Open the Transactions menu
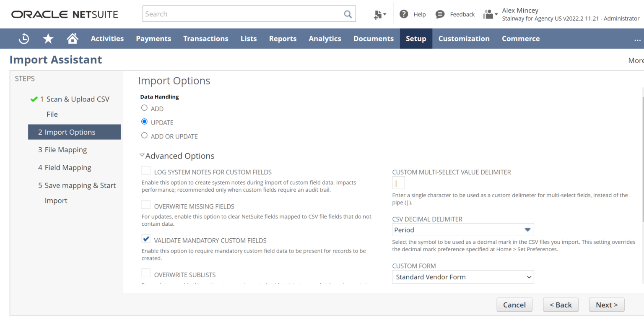This screenshot has width=644, height=318. (205, 38)
